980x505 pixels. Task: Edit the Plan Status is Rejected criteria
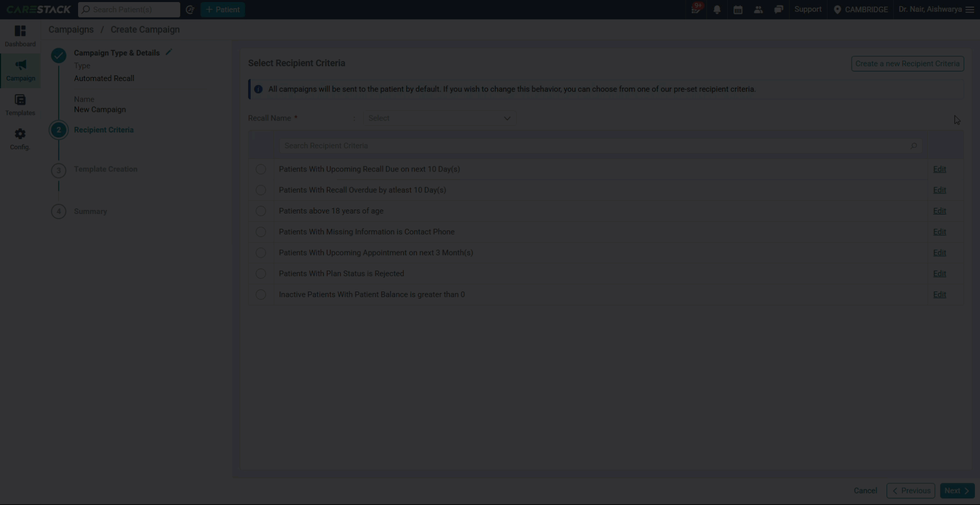(939, 274)
